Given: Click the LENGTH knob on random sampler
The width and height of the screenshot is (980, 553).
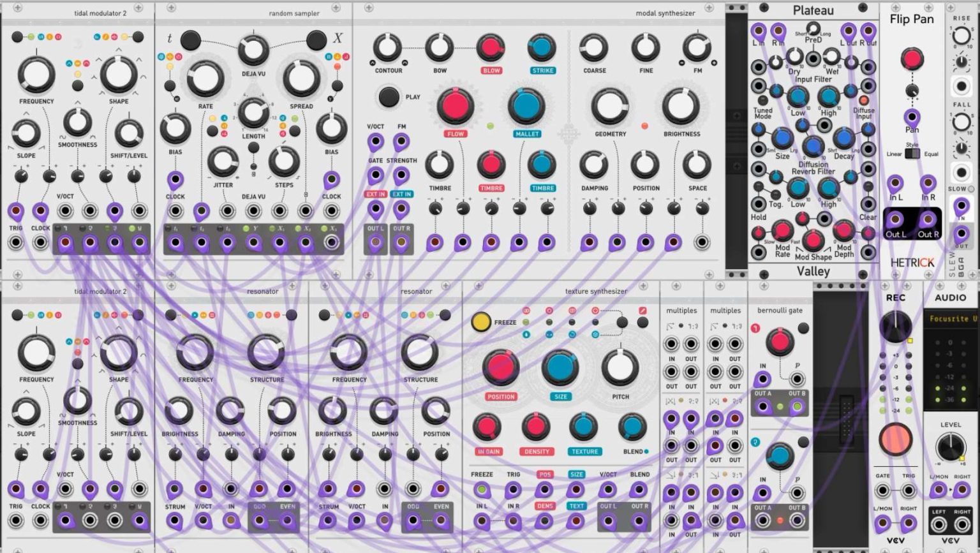Looking at the screenshot, I should pos(253,114).
